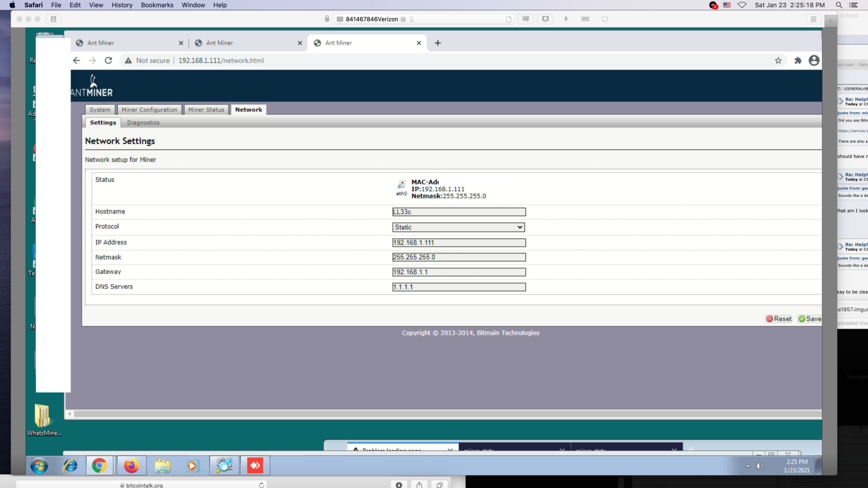Viewport: 868px width, 488px height.
Task: Open the Windows Start button
Action: click(39, 466)
